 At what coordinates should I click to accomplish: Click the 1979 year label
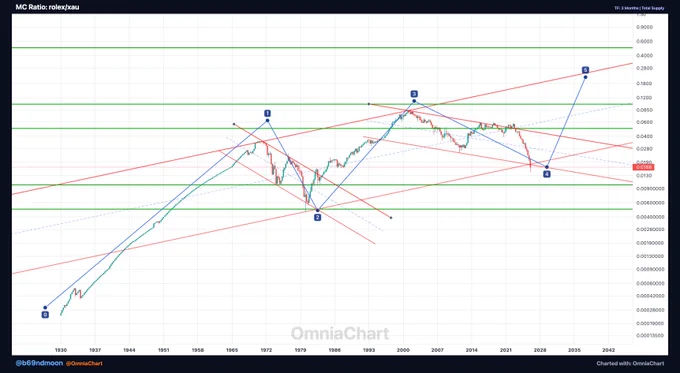point(301,350)
